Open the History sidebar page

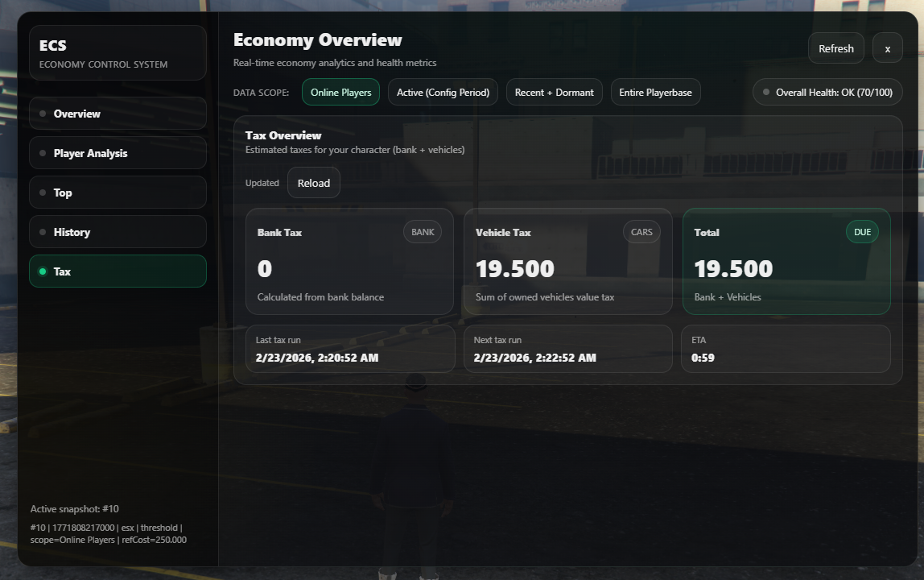tap(118, 232)
